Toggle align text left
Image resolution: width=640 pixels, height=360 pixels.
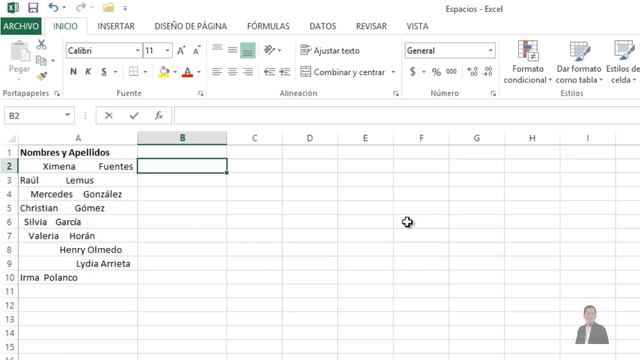tap(217, 72)
